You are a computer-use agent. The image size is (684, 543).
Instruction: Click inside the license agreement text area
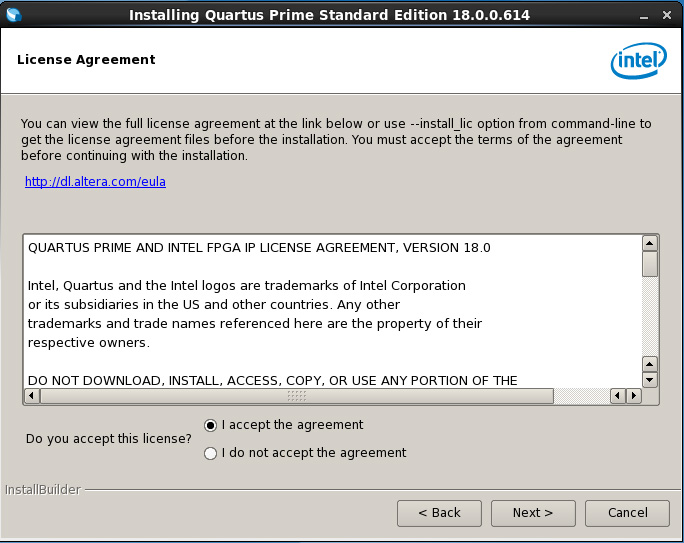[332, 311]
